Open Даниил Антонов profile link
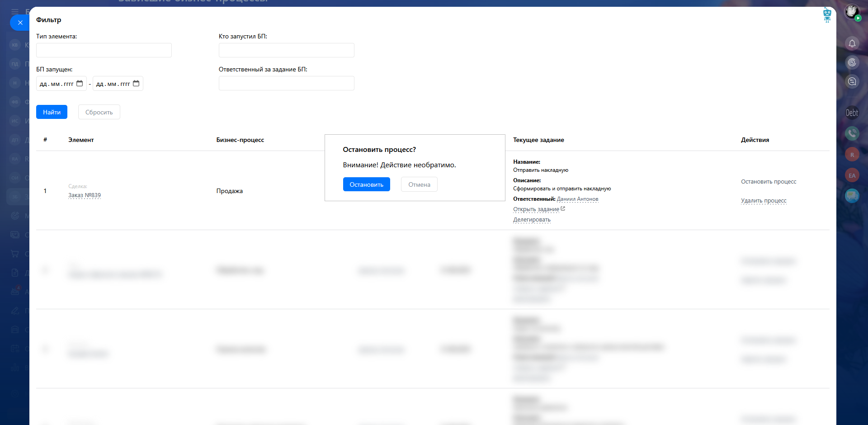Viewport: 868px width, 425px height. click(578, 199)
